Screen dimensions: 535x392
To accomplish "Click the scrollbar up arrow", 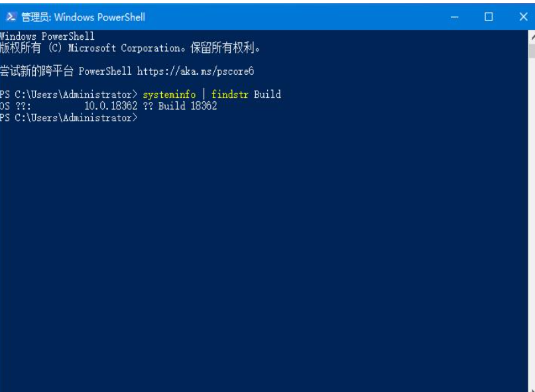I will [532, 36].
